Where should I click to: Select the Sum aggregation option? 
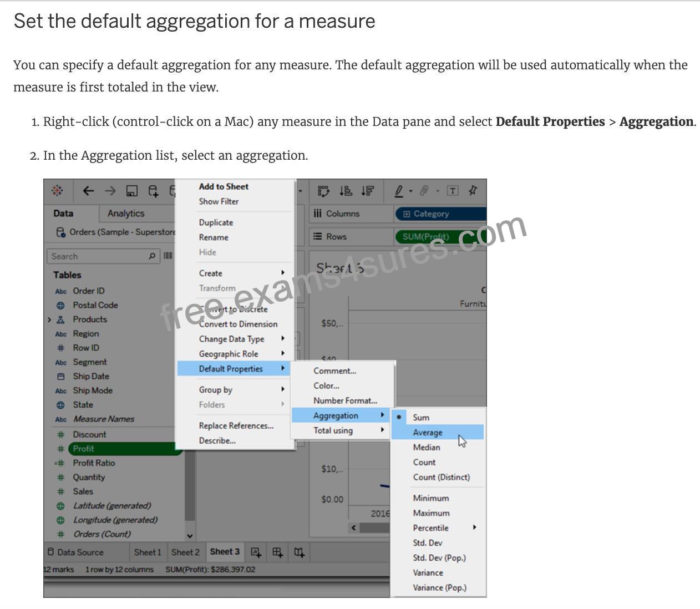(x=438, y=417)
